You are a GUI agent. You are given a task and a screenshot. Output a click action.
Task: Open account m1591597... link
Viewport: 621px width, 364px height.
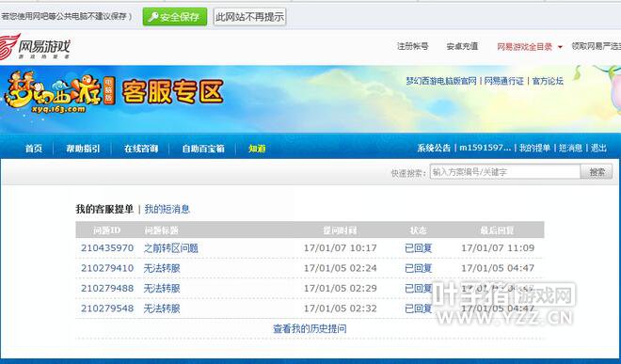click(485, 148)
